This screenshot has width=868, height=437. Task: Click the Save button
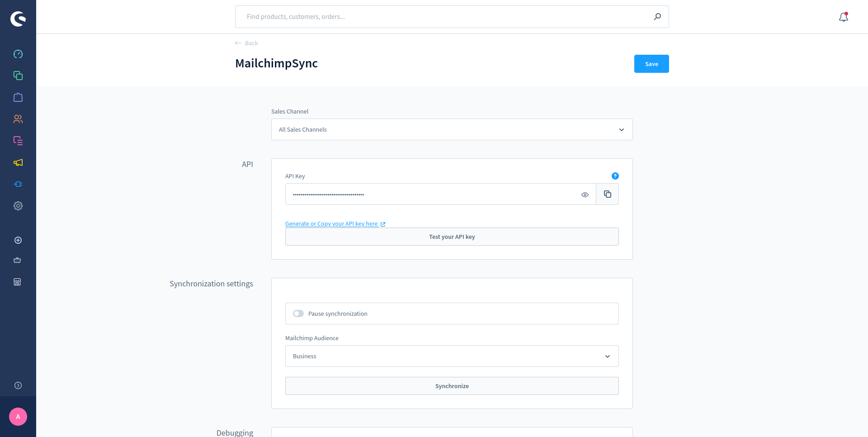(651, 64)
